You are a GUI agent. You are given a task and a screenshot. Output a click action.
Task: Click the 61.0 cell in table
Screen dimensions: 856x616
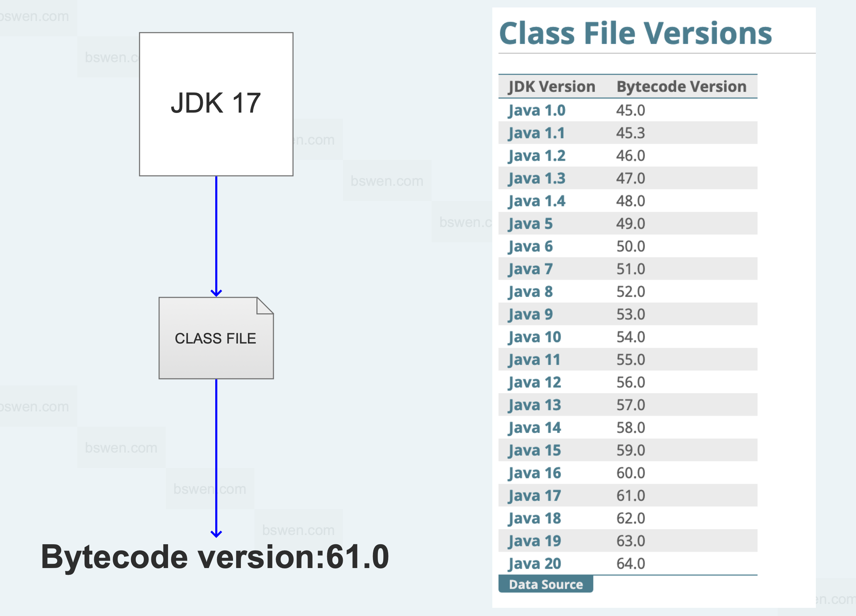click(630, 496)
